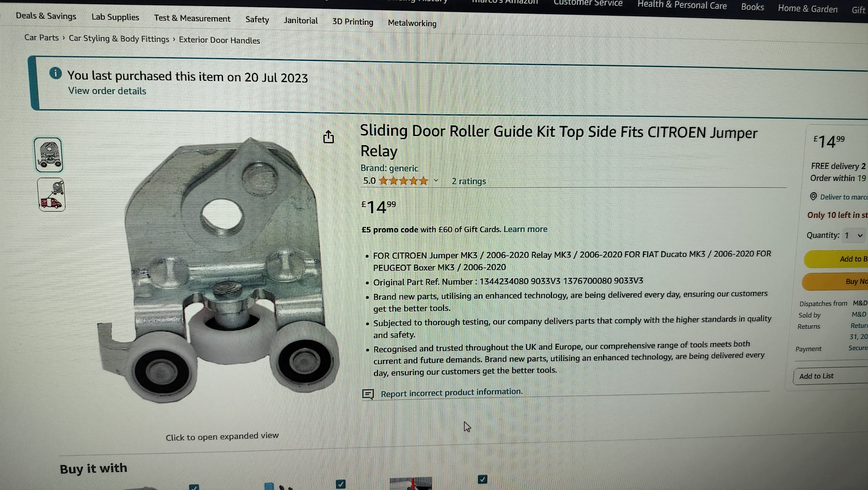The height and width of the screenshot is (490, 868).
Task: Select the second thumbnail showing the van
Action: point(52,195)
